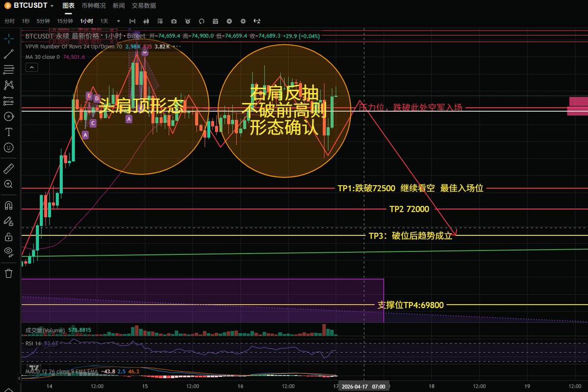Open the indicators icon in top toolbar
588x392 pixels.
coord(132,21)
